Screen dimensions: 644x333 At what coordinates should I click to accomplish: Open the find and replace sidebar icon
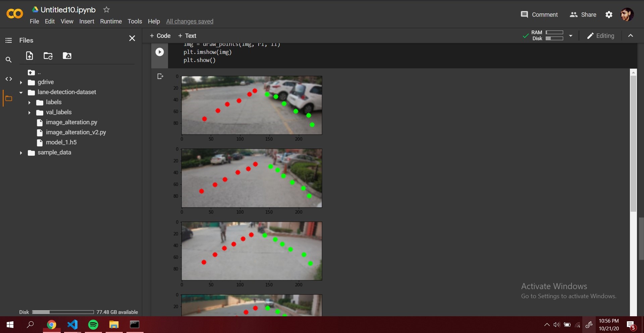pyautogui.click(x=9, y=60)
